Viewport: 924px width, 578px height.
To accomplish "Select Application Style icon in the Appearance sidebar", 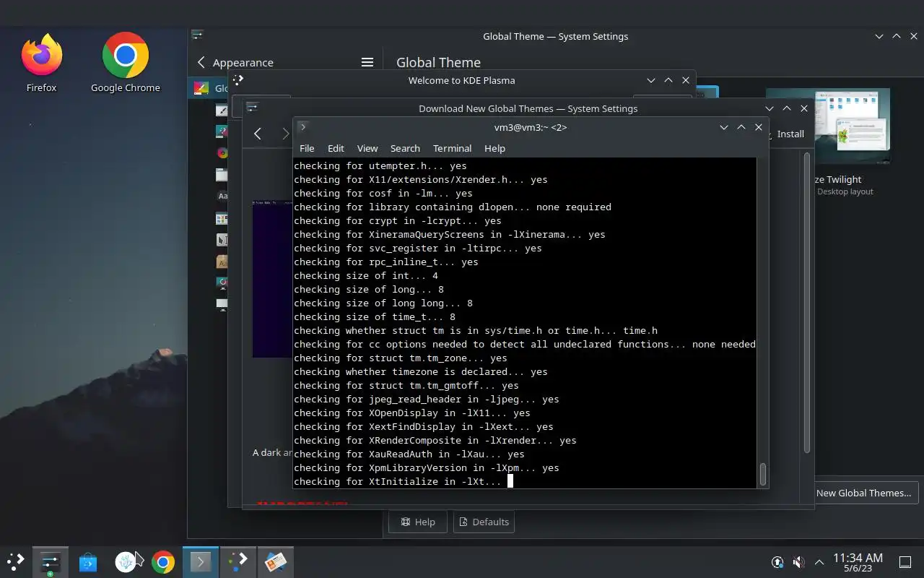I will [222, 111].
